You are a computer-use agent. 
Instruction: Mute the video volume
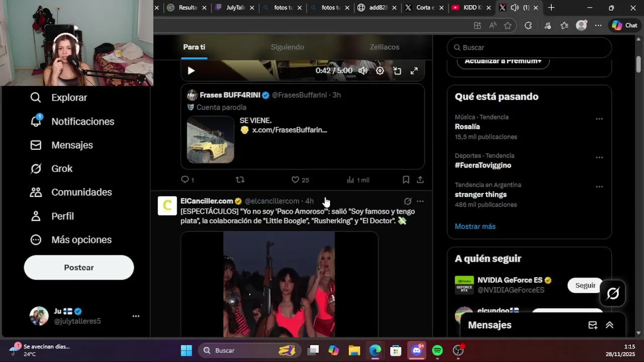363,71
